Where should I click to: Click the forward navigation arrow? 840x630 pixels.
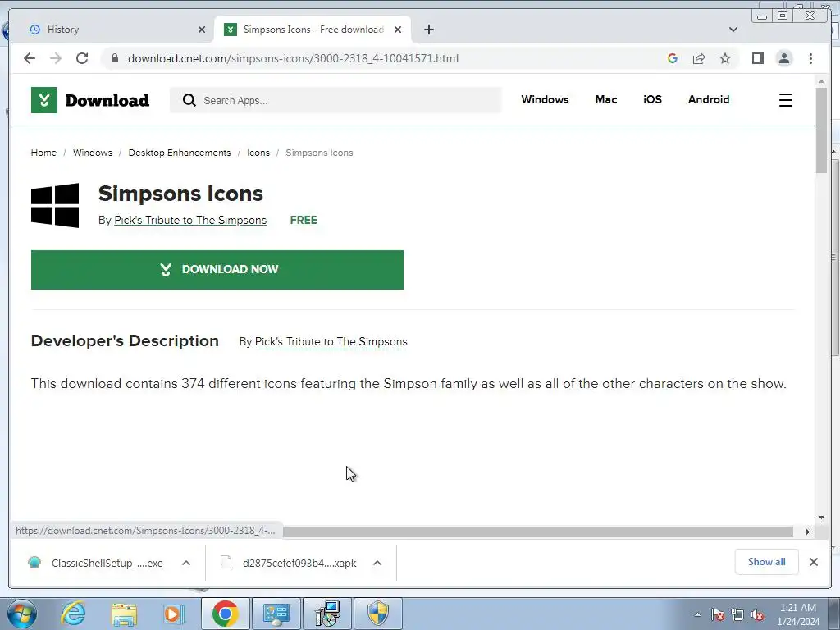[x=56, y=58]
